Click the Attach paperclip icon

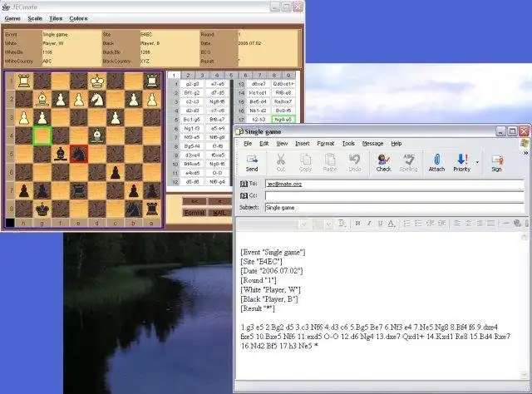[x=436, y=159]
